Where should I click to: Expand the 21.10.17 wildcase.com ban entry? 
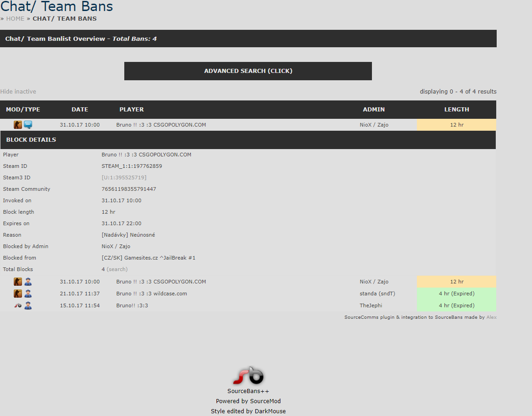pos(151,294)
